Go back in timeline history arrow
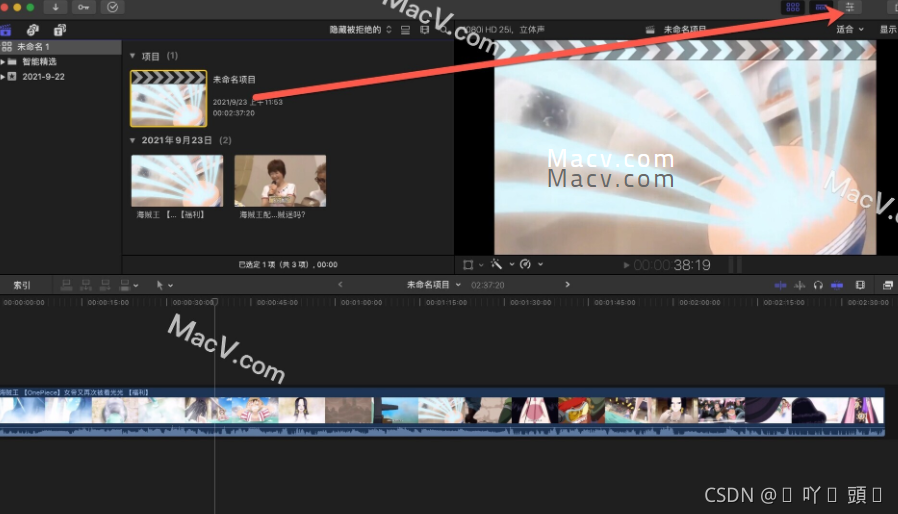Image resolution: width=898 pixels, height=514 pixels. (x=340, y=285)
